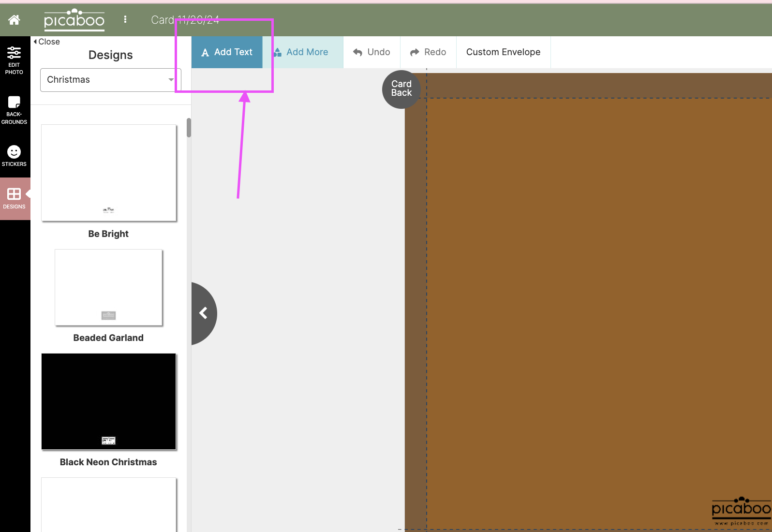The width and height of the screenshot is (772, 532).
Task: Click the Beaded Garland label
Action: click(108, 338)
